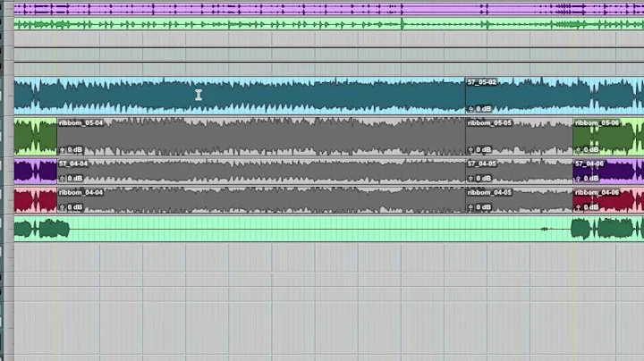Click the clip gain fader icon on clip 57_05-02
644x361 pixels.
pos(471,109)
